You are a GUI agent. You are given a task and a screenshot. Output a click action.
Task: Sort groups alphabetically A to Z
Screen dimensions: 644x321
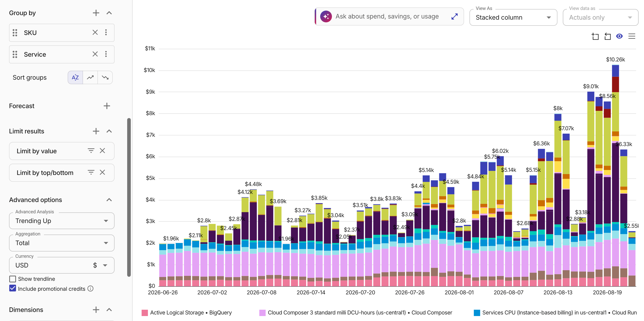(x=75, y=77)
